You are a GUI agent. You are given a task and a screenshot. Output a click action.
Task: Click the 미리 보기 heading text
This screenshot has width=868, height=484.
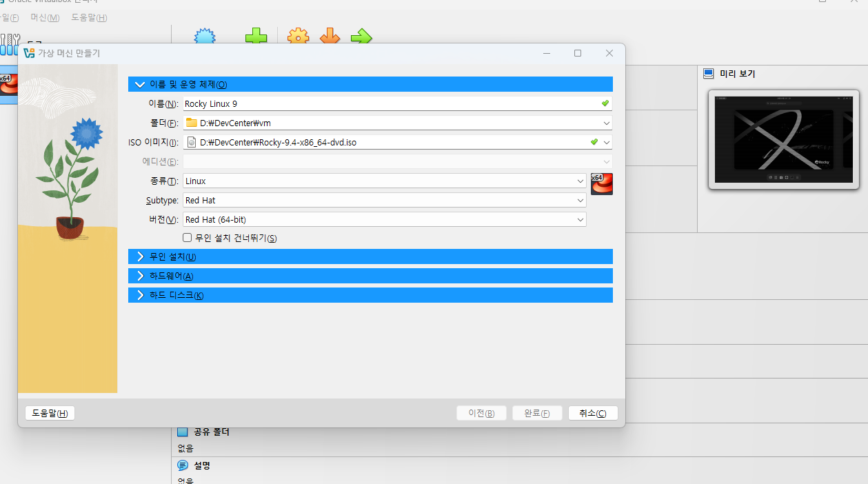738,74
